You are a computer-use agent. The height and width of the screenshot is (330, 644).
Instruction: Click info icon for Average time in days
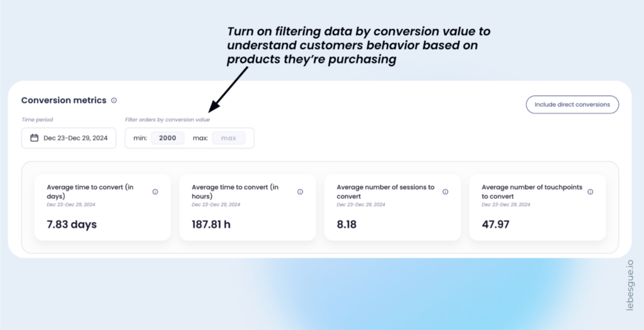point(155,192)
